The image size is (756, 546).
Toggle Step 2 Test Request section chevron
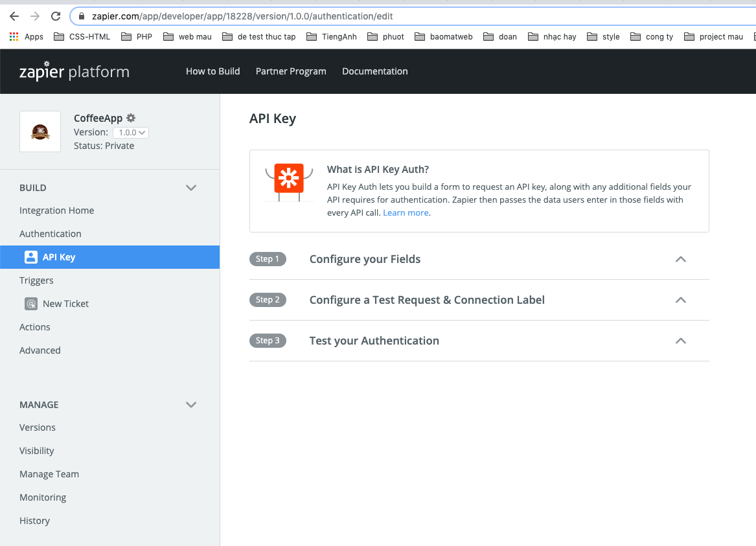point(680,300)
